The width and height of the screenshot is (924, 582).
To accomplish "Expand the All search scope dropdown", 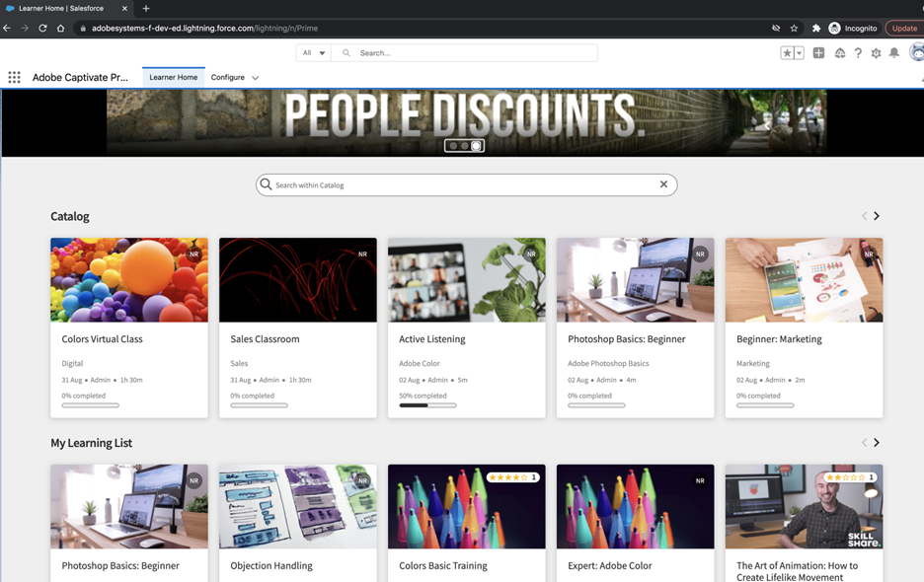I will pyautogui.click(x=314, y=53).
